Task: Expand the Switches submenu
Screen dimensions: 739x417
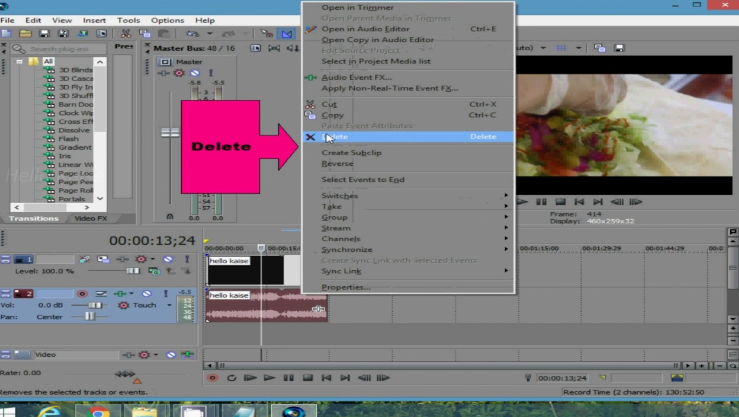Action: click(x=408, y=196)
